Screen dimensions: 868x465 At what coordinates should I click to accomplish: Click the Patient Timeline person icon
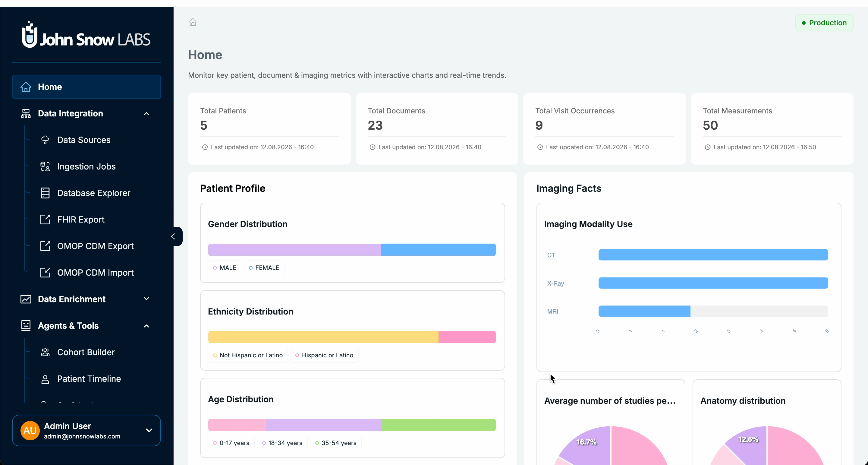coord(45,379)
